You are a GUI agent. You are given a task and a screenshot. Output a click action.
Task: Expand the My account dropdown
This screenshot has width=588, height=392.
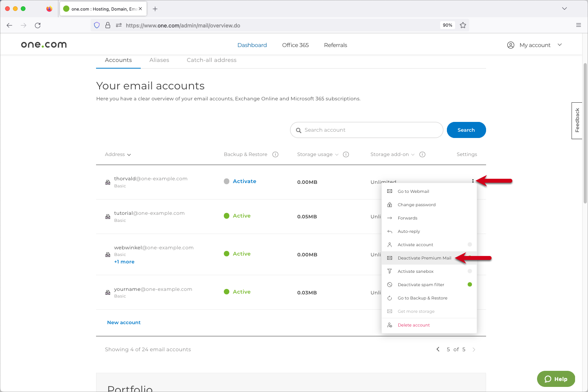tap(559, 45)
